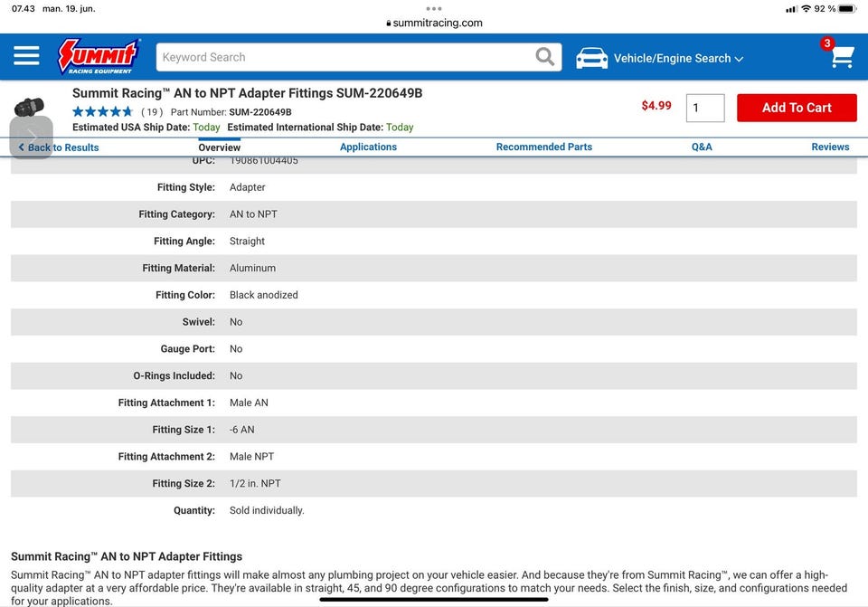Click the Fitting Style value Adapter

tap(248, 187)
